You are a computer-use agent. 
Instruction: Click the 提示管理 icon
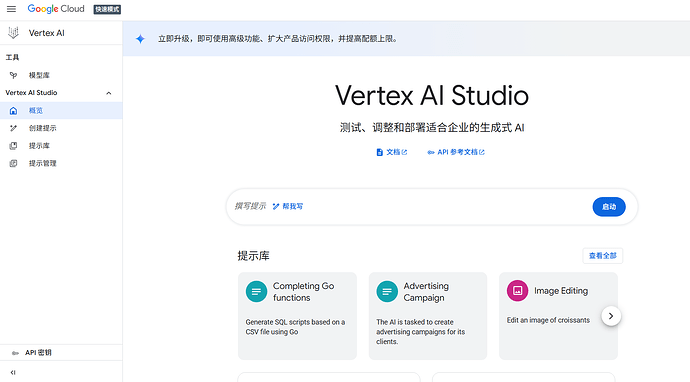tap(13, 163)
